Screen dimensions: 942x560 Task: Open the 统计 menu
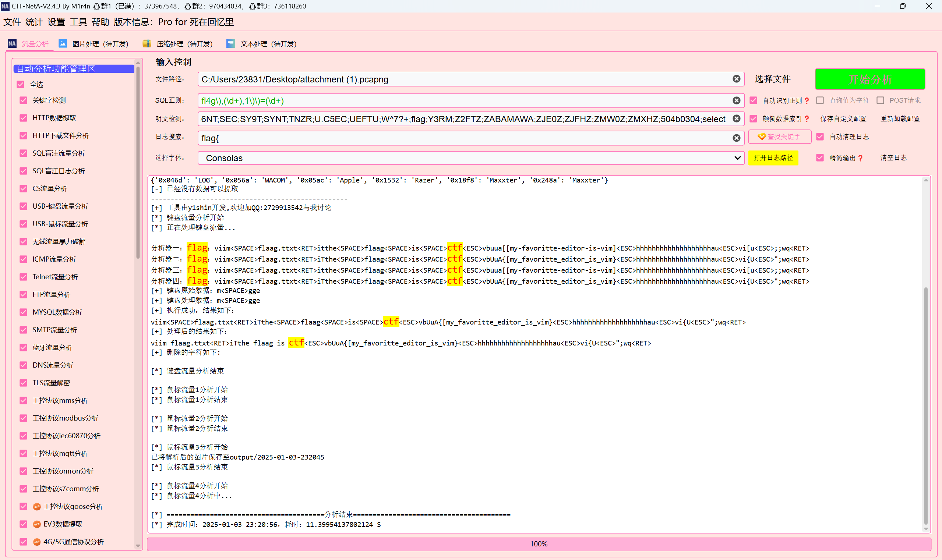34,22
